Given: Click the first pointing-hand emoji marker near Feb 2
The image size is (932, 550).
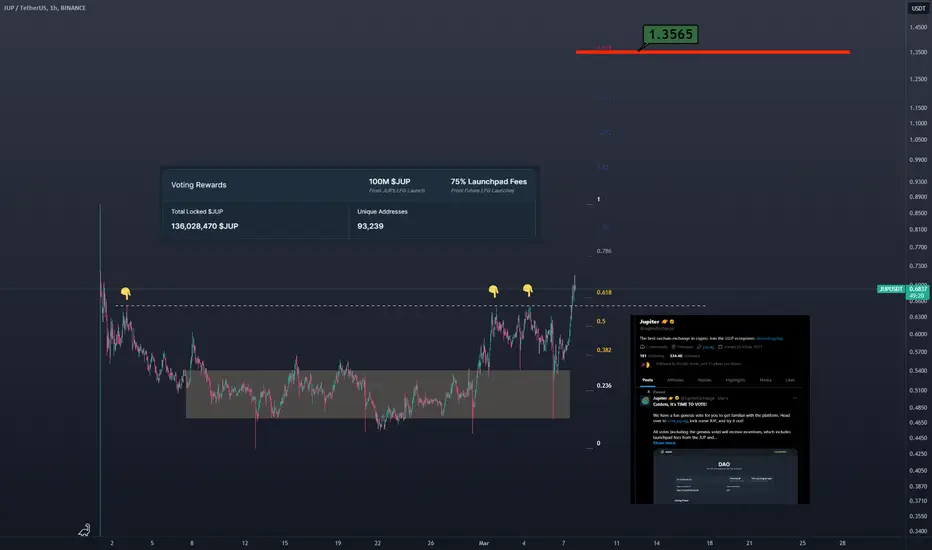Looking at the screenshot, I should (x=125, y=293).
